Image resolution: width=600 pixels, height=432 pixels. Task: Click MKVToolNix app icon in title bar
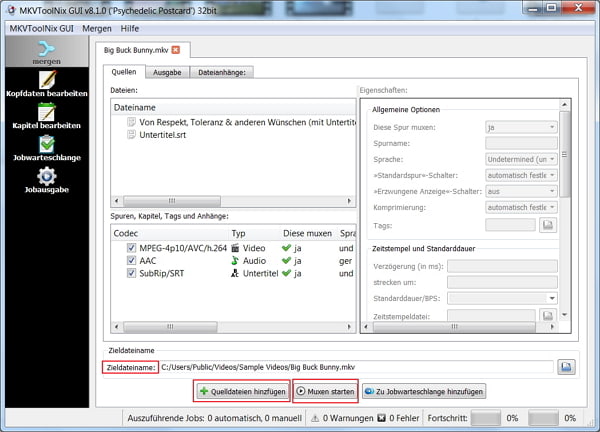tap(11, 10)
